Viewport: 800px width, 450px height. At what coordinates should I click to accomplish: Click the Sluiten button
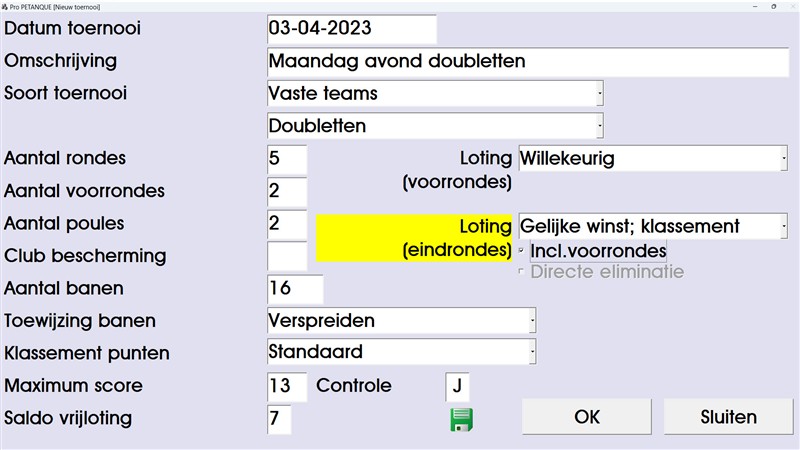pos(726,417)
